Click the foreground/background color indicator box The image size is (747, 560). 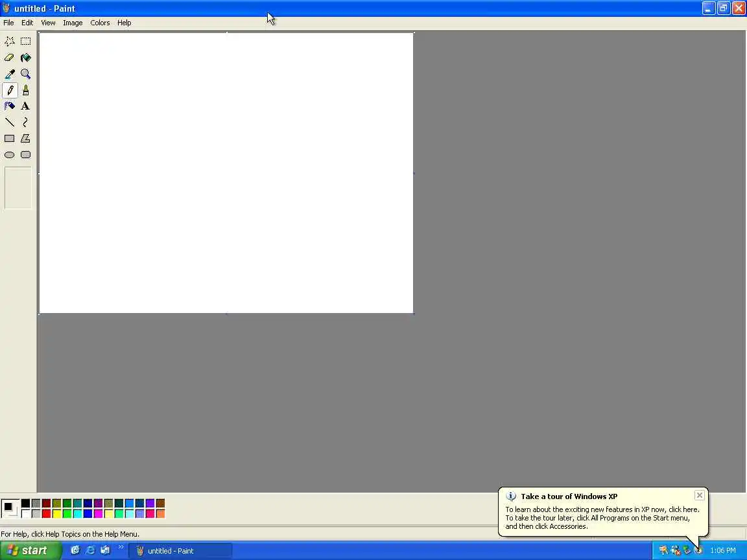point(10,509)
